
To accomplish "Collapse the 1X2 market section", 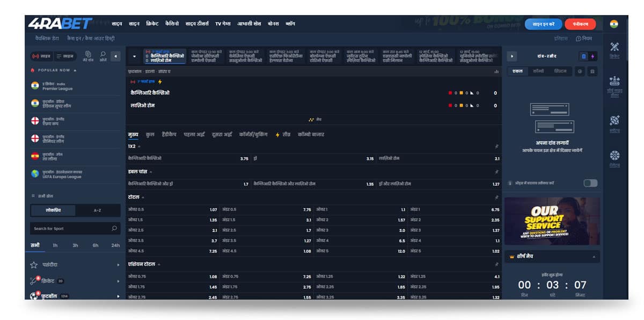I will (x=140, y=146).
